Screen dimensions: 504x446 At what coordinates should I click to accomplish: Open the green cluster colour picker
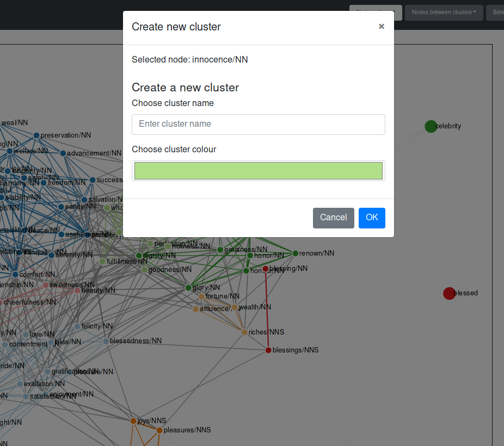tap(259, 170)
